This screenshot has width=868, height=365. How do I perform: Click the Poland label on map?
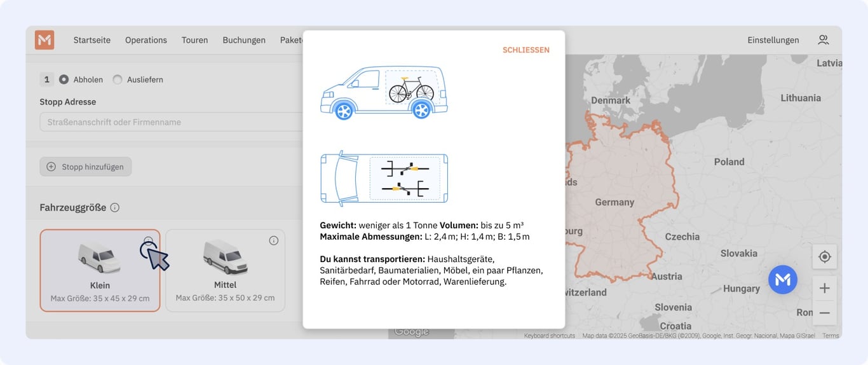pyautogui.click(x=729, y=162)
